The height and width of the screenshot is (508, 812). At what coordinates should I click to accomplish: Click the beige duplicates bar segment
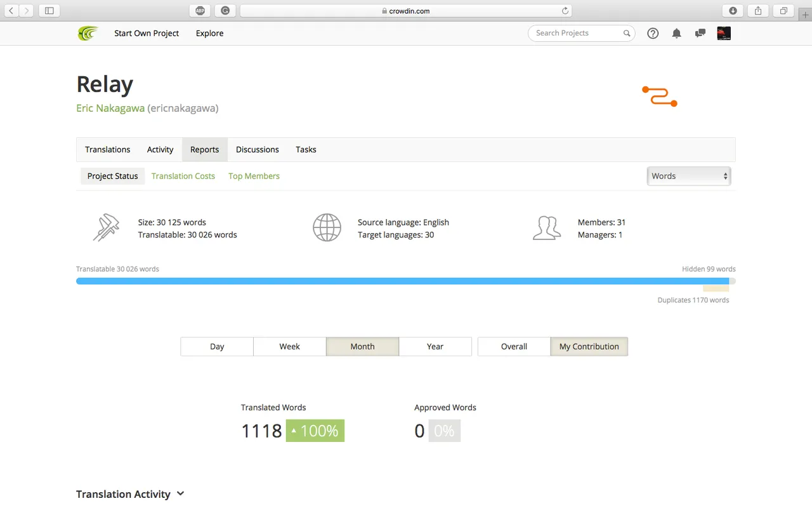pos(716,288)
